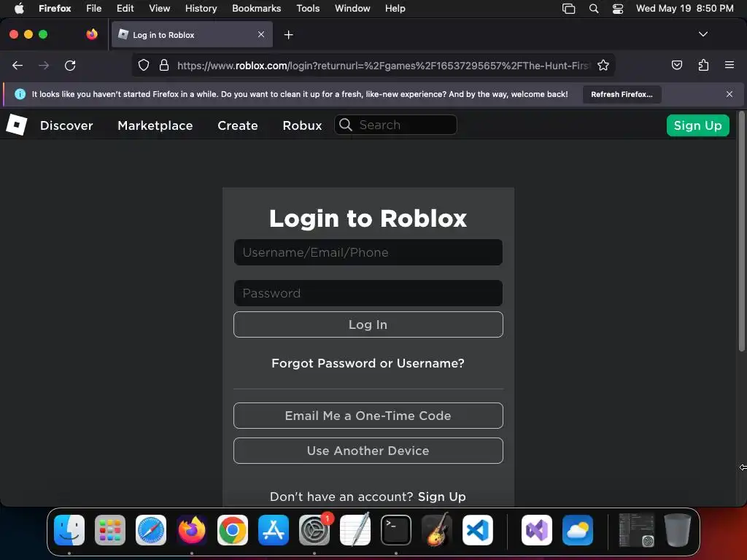Open App Store from the Dock

tap(274, 530)
